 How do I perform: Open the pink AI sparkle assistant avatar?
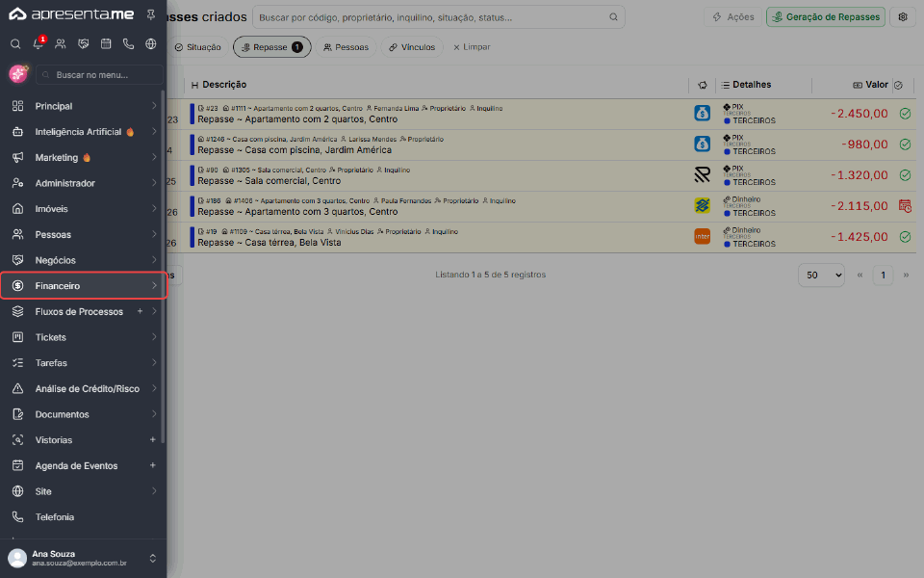tap(18, 74)
